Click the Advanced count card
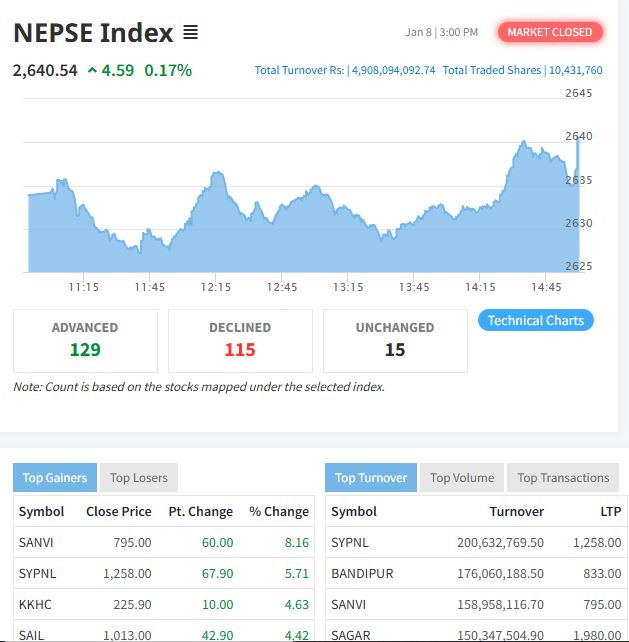The image size is (629, 642). pyautogui.click(x=85, y=340)
